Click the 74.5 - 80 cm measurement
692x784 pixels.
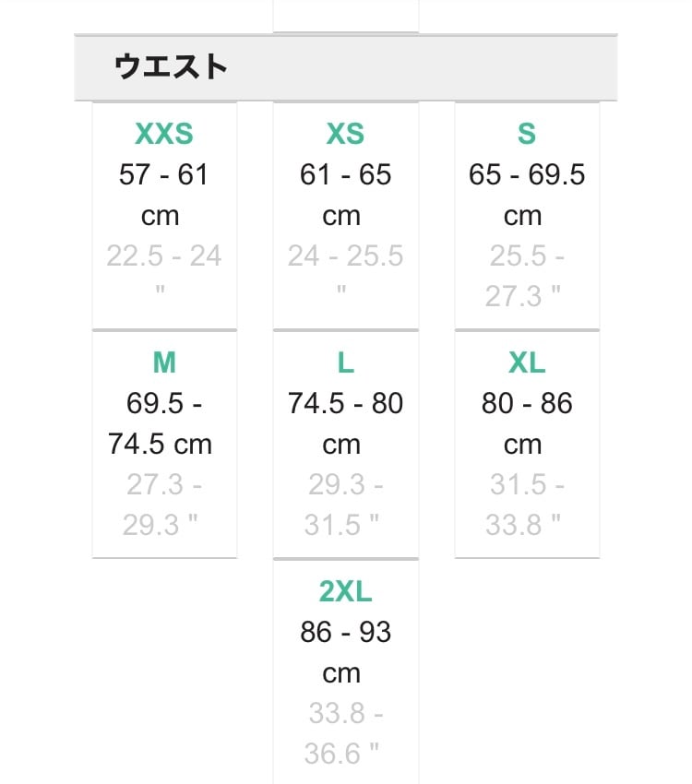coord(345,423)
